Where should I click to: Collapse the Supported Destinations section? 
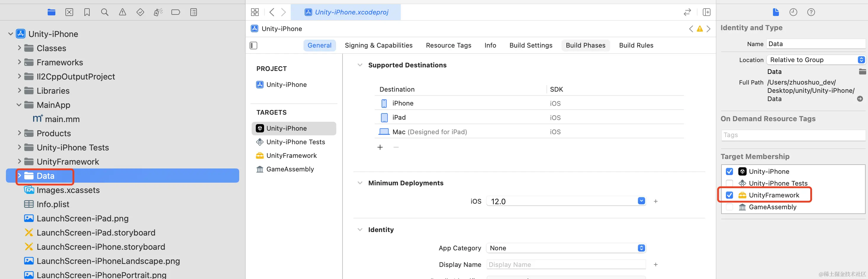[x=360, y=65]
